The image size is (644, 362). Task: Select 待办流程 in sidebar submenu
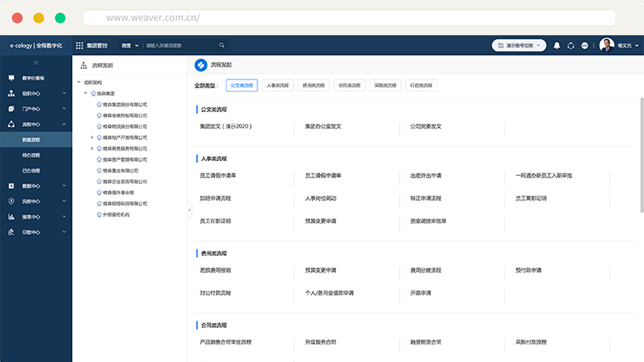click(x=31, y=155)
